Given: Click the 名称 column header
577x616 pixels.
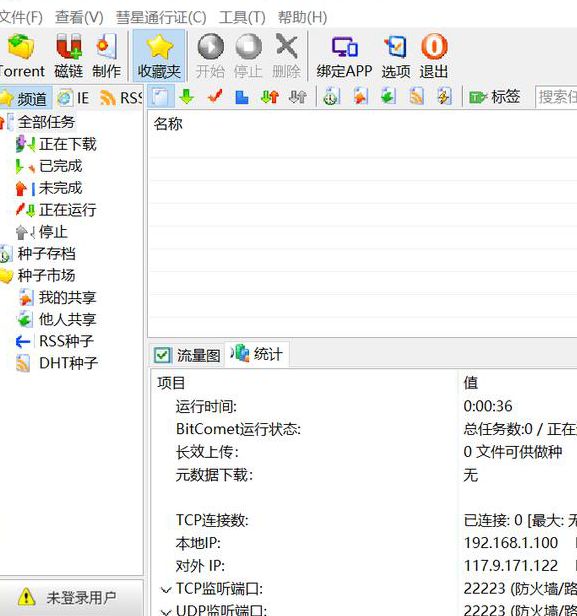Looking at the screenshot, I should [x=168, y=124].
